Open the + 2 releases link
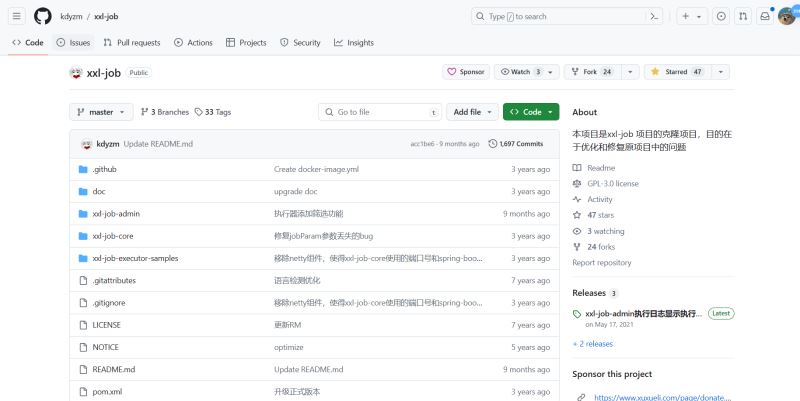Screen dimensions: 800x401 (592, 344)
